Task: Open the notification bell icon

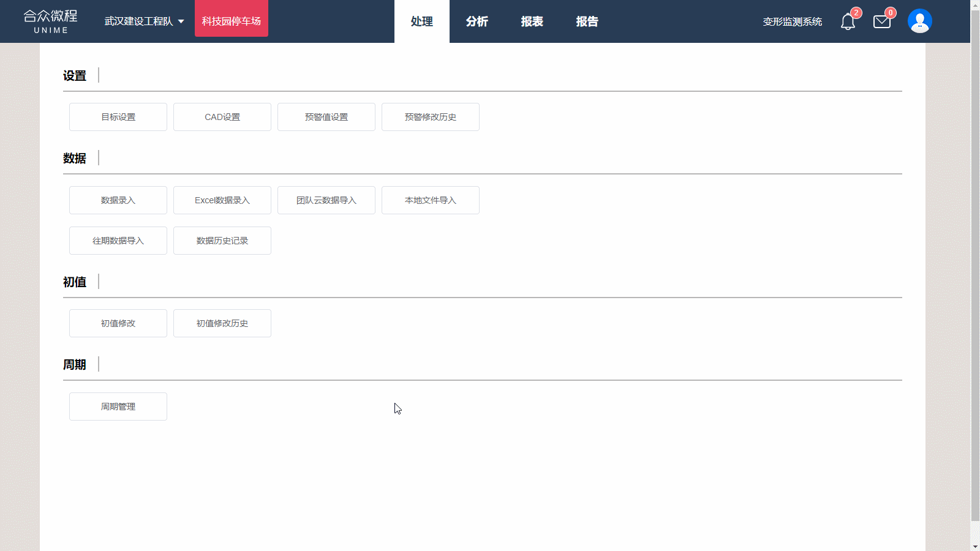Action: pyautogui.click(x=848, y=22)
